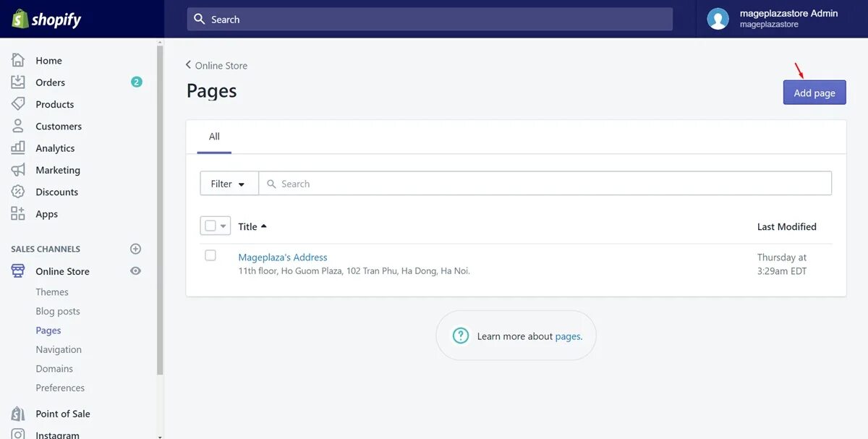Select the All tab
This screenshot has height=439, width=868.
[x=214, y=137]
